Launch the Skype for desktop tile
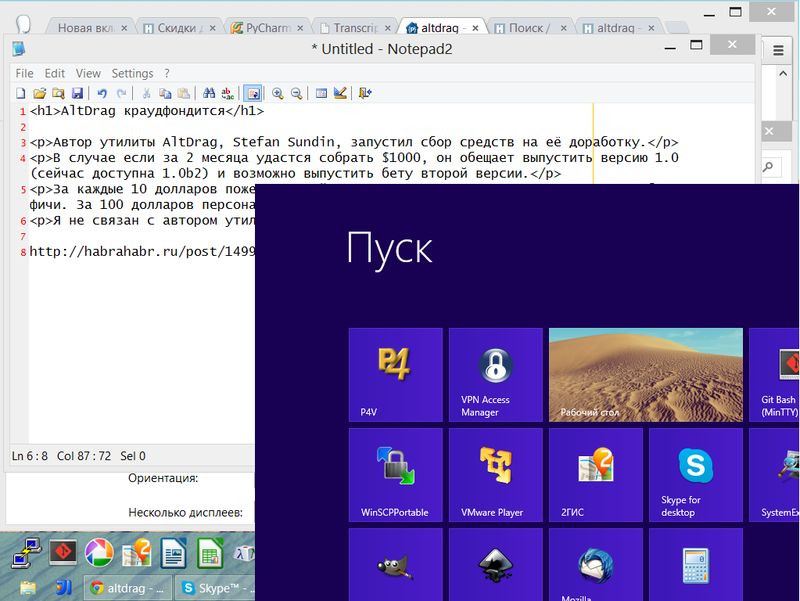The image size is (800, 601). (x=695, y=474)
